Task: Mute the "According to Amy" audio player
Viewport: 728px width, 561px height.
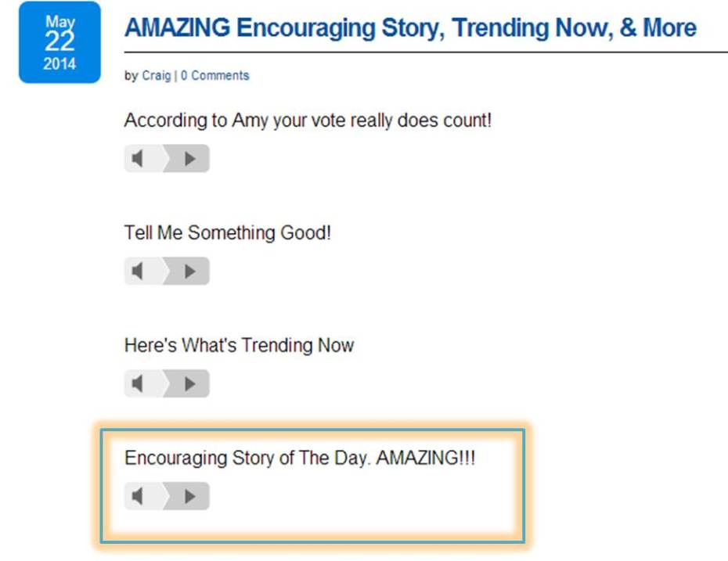Action: pyautogui.click(x=139, y=159)
